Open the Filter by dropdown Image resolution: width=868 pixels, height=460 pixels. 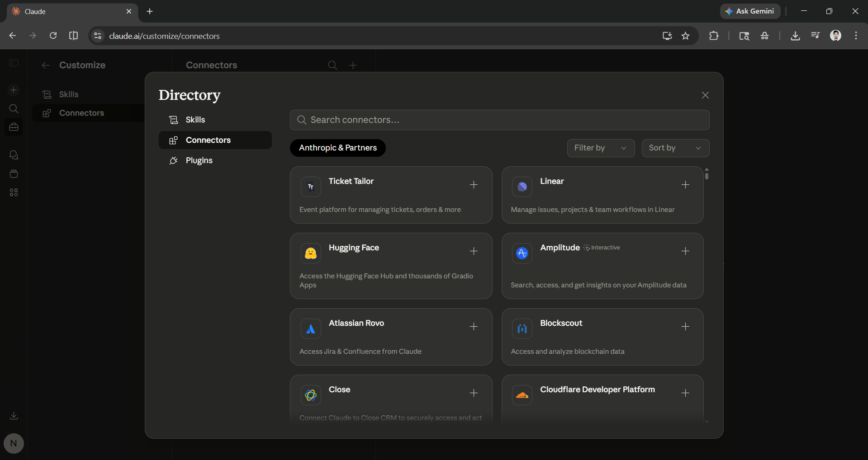[600, 148]
